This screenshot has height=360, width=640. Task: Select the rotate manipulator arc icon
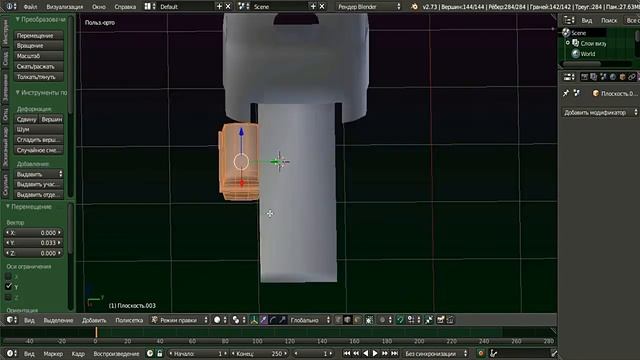pos(273,320)
